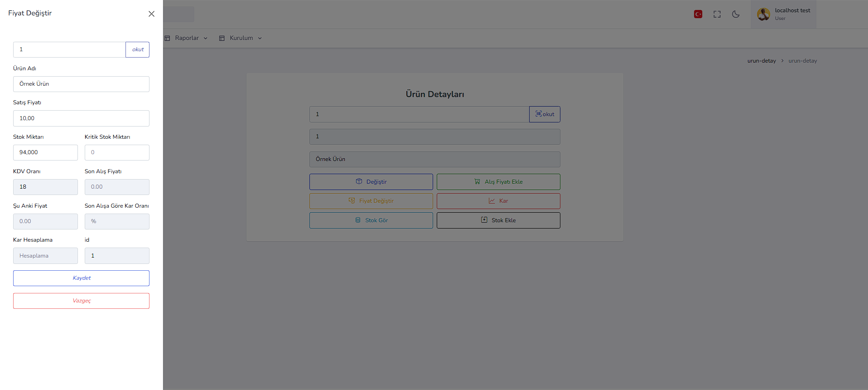868x390 pixels.
Task: Click the Kar chart button
Action: [498, 201]
